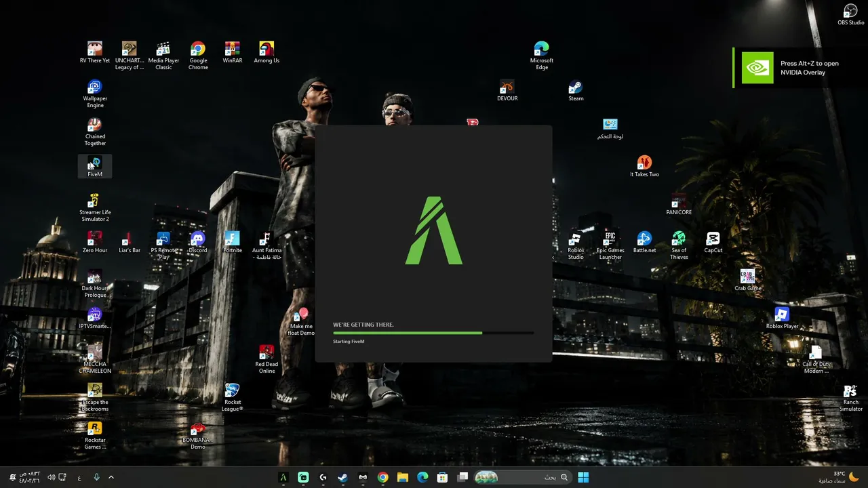Open Task View in the taskbar
This screenshot has width=868, height=488.
[462, 477]
